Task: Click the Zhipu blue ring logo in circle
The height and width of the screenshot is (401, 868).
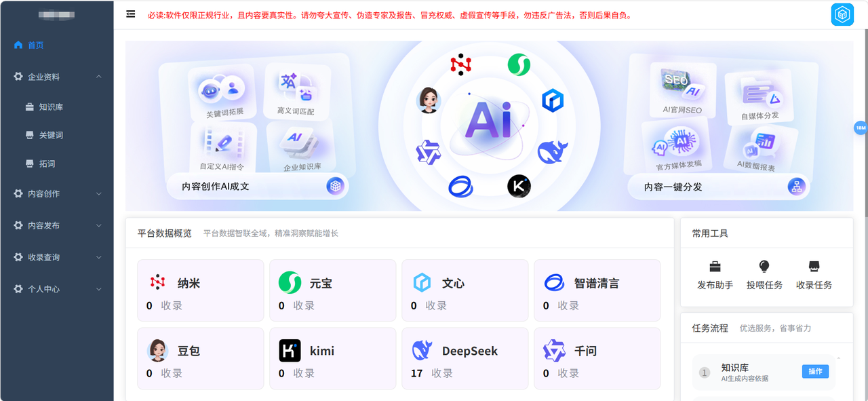Action: 460,186
